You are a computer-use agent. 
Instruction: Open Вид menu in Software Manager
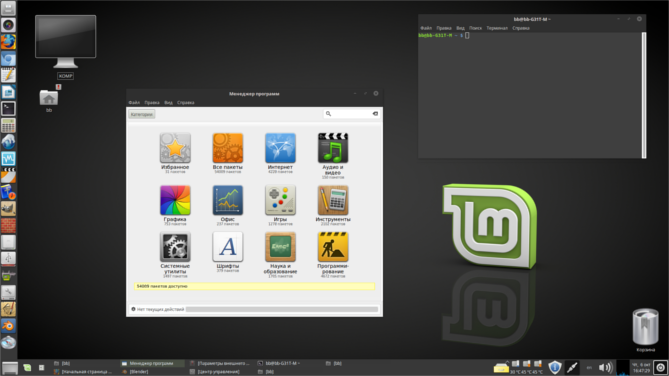click(169, 102)
